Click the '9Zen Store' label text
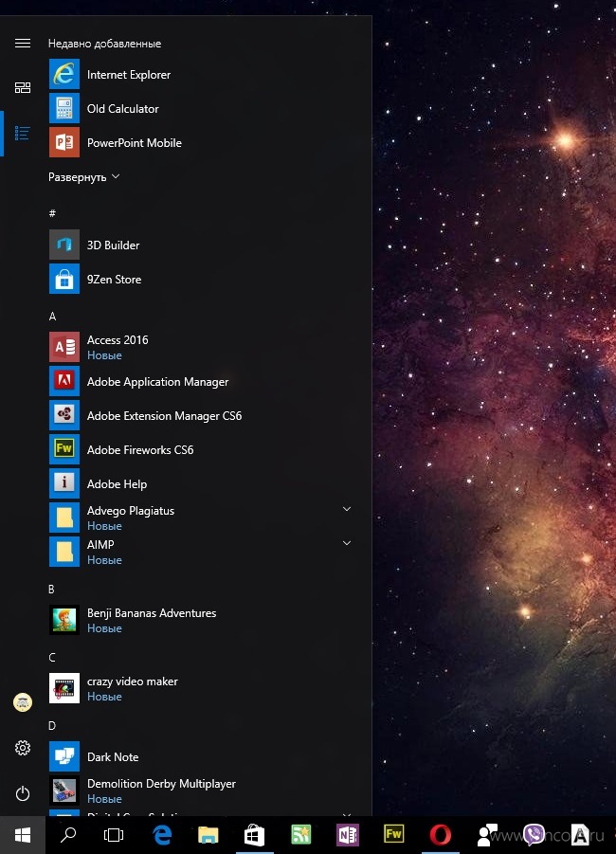 (x=115, y=280)
